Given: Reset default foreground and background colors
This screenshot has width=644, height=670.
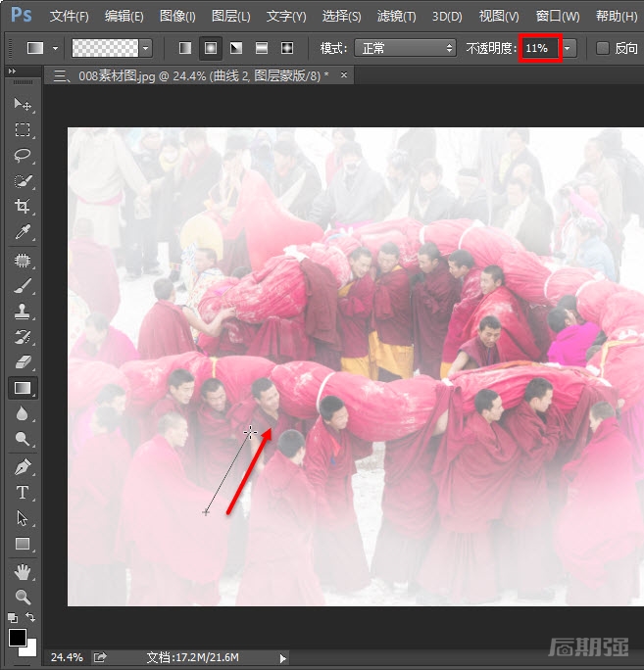Looking at the screenshot, I should click(x=13, y=618).
